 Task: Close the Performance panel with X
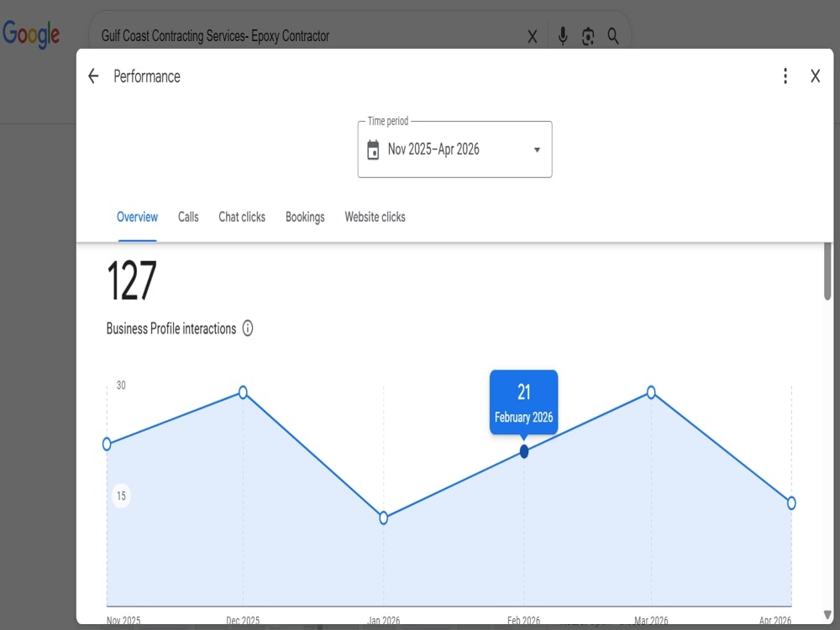815,76
